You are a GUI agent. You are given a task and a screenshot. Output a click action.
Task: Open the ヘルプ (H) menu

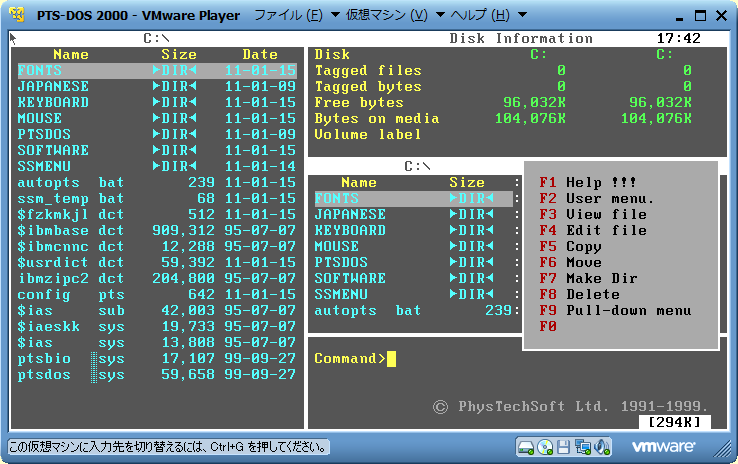pyautogui.click(x=480, y=15)
